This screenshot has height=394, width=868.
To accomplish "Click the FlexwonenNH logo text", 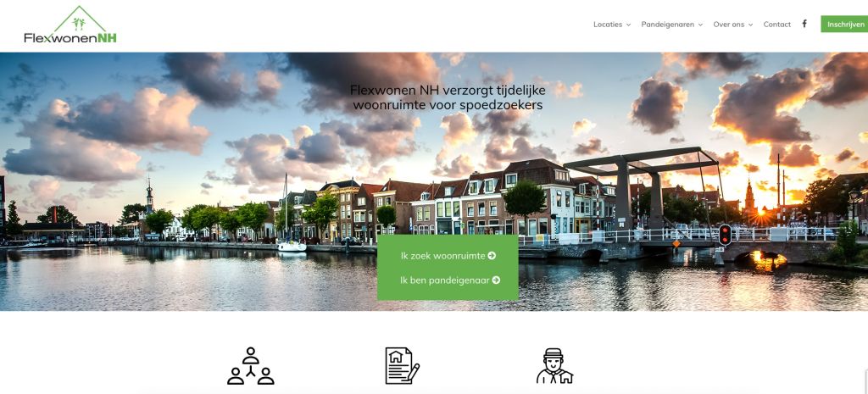I will (x=70, y=37).
